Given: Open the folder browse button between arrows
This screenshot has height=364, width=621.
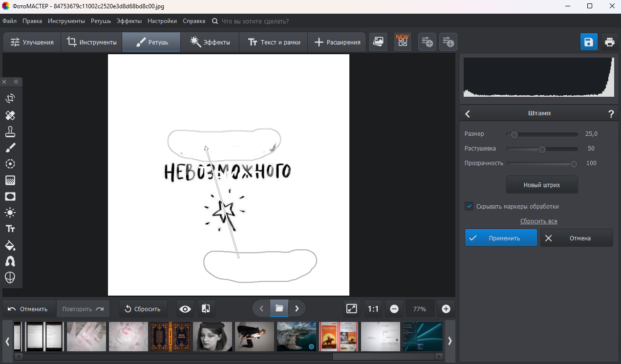Looking at the screenshot, I should 279,308.
